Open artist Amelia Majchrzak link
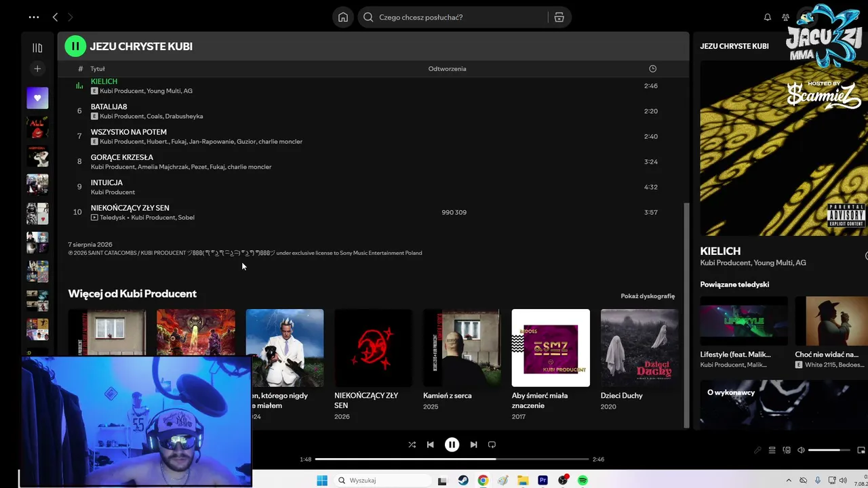Screen dimensions: 868x488 pos(163,167)
